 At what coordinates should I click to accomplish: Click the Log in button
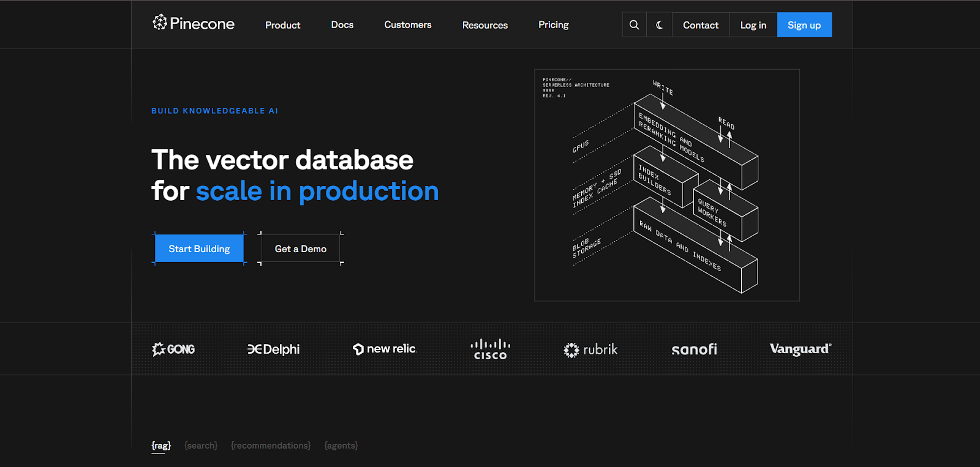[x=753, y=25]
